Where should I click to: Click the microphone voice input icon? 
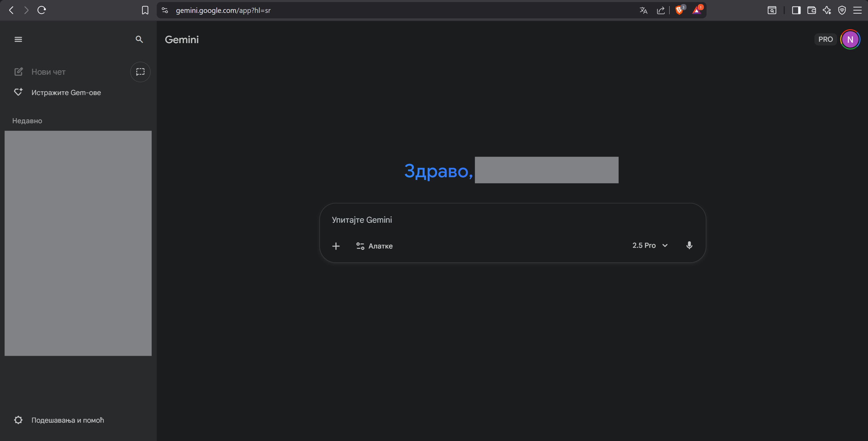[x=689, y=245]
